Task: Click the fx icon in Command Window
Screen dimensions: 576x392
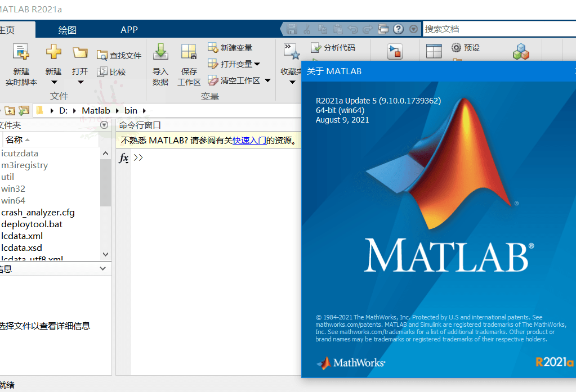Action: click(123, 159)
